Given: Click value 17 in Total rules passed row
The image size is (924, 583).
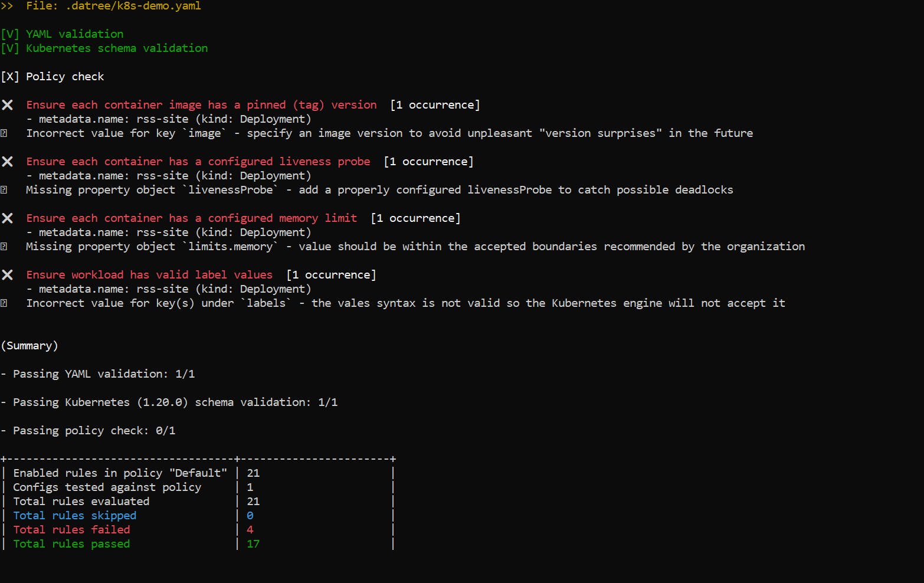Looking at the screenshot, I should coord(253,544).
